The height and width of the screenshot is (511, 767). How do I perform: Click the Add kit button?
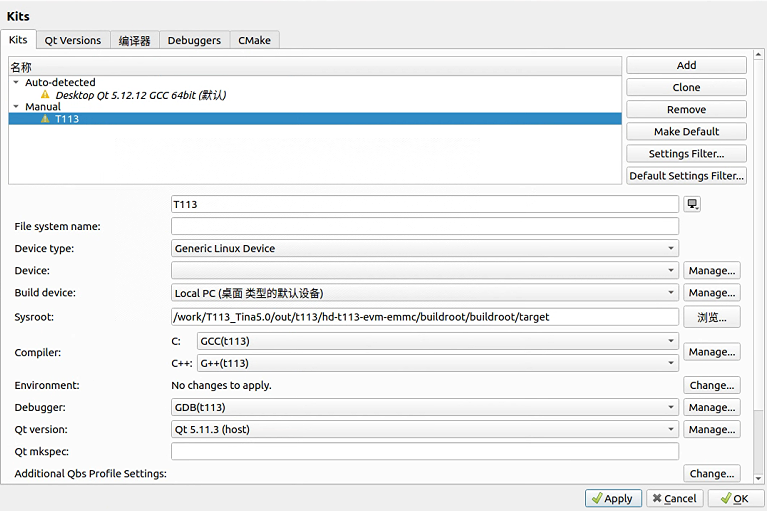tap(686, 65)
